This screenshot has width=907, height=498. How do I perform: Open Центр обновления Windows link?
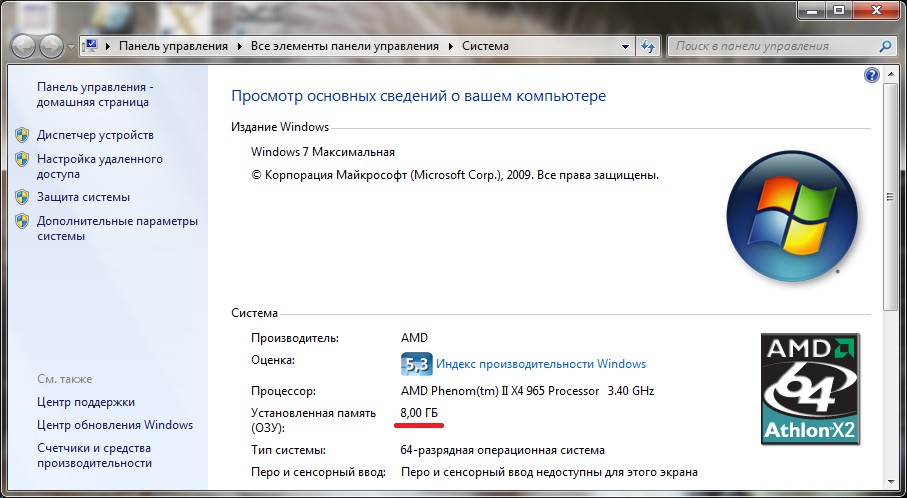(115, 425)
